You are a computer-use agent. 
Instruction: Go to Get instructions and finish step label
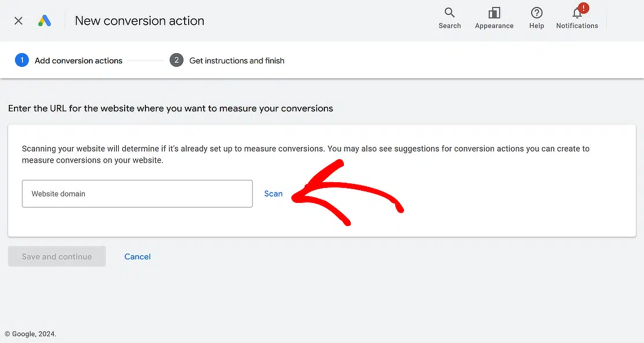237,61
